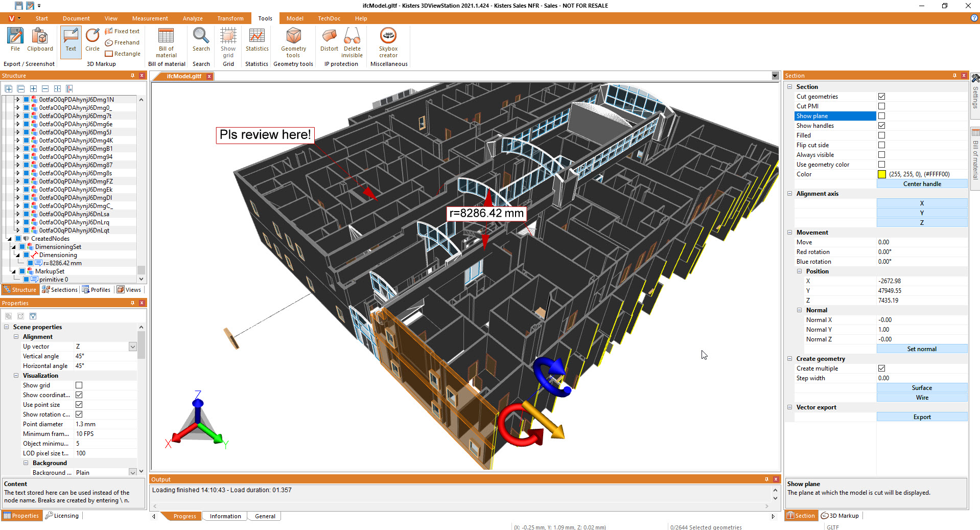980x530 pixels.
Task: Open the Statistics tool
Action: click(257, 40)
